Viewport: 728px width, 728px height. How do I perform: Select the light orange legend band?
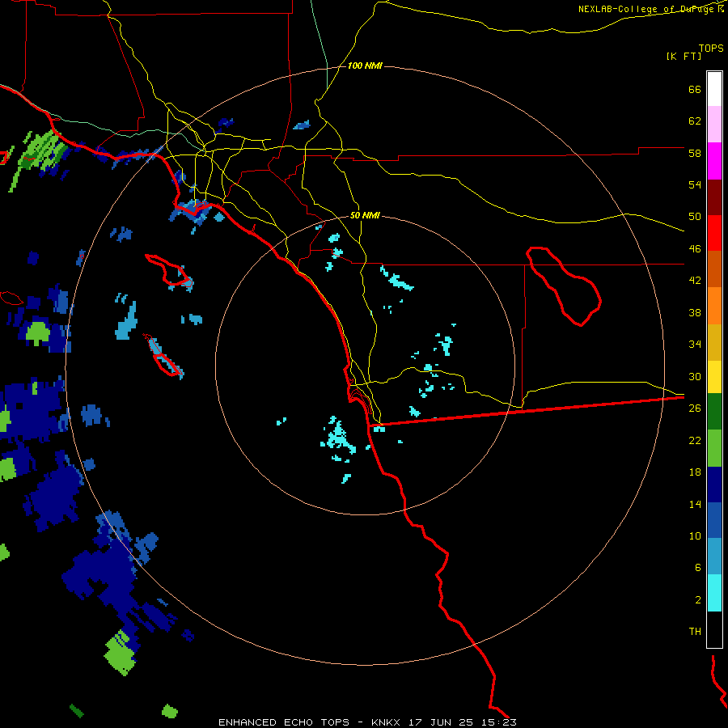click(x=714, y=306)
